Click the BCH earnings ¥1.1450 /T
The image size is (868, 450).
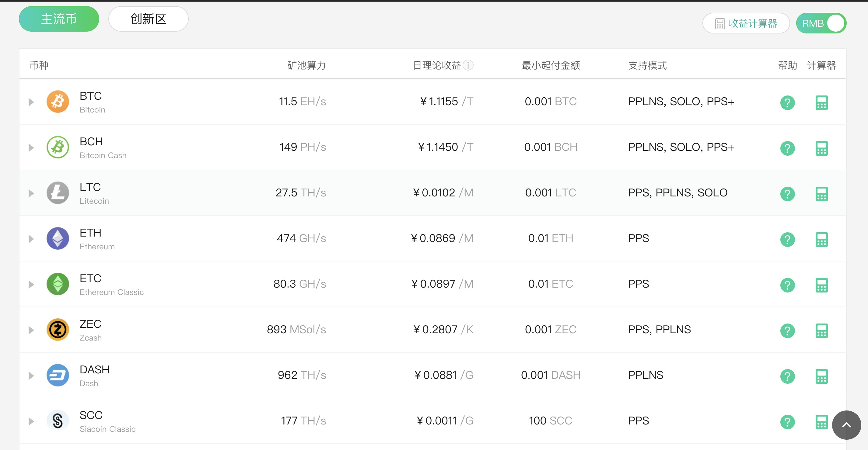pyautogui.click(x=446, y=147)
